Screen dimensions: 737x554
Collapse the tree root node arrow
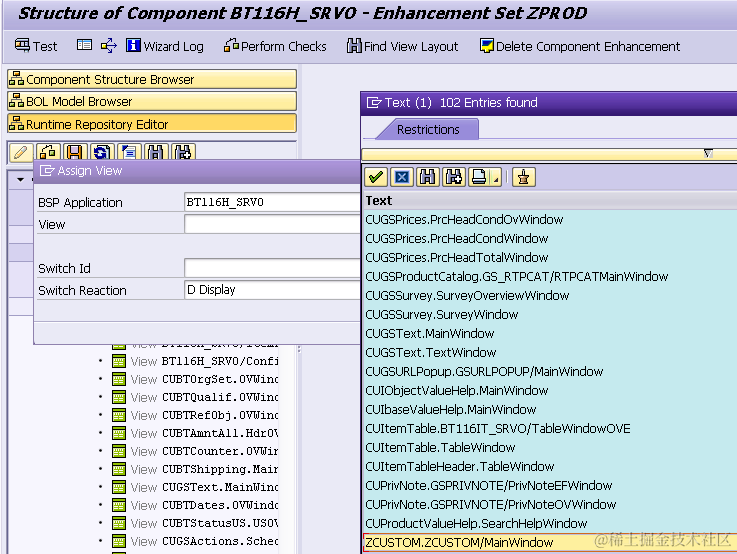tap(20, 179)
